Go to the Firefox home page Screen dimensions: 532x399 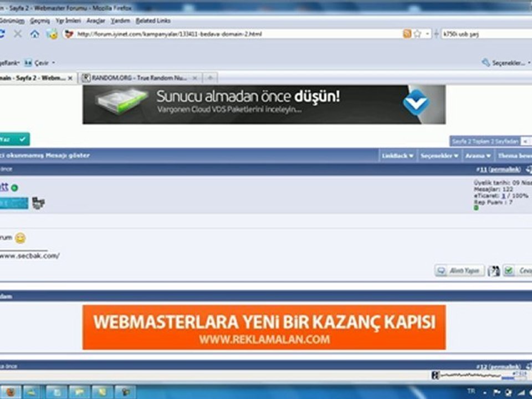tap(34, 34)
